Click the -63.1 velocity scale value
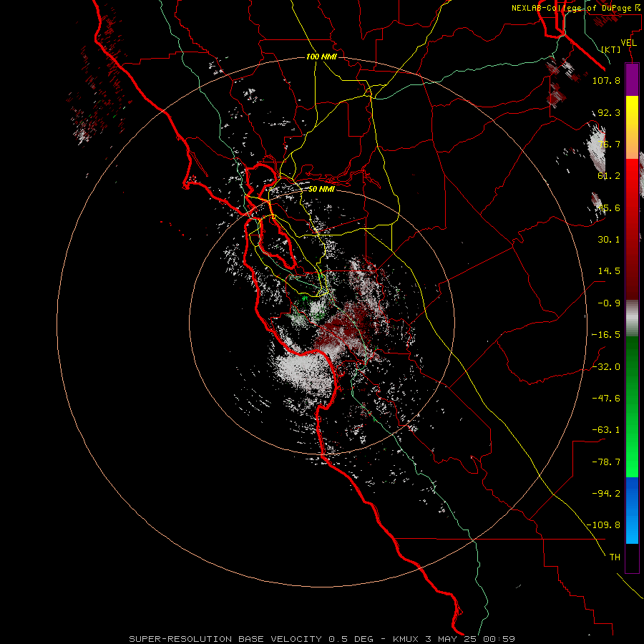644x644 pixels. click(x=606, y=430)
